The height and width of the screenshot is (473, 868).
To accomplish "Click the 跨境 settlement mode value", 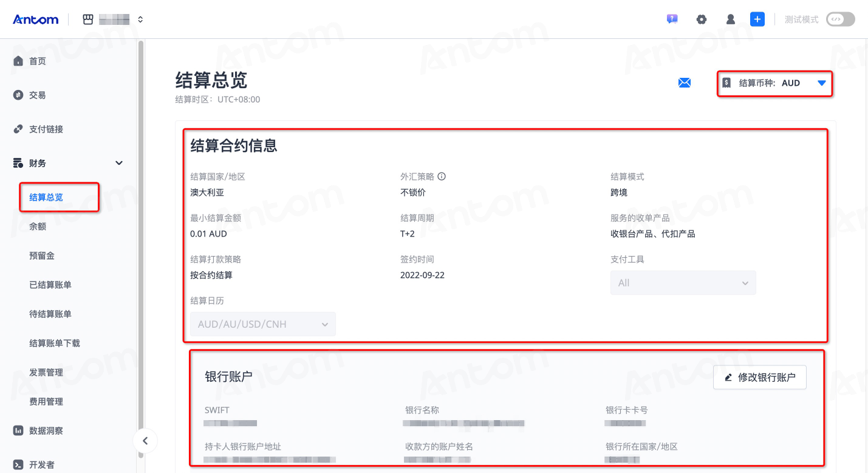I will coord(619,192).
